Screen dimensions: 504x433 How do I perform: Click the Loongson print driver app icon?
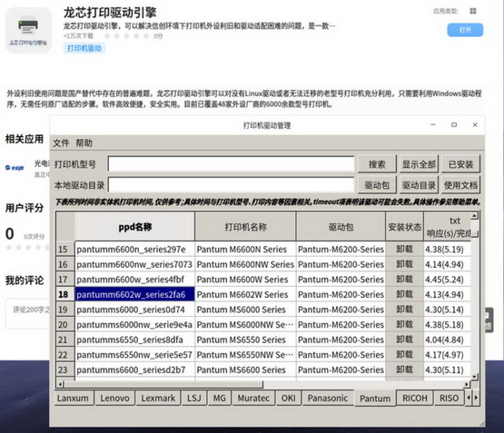[x=29, y=30]
